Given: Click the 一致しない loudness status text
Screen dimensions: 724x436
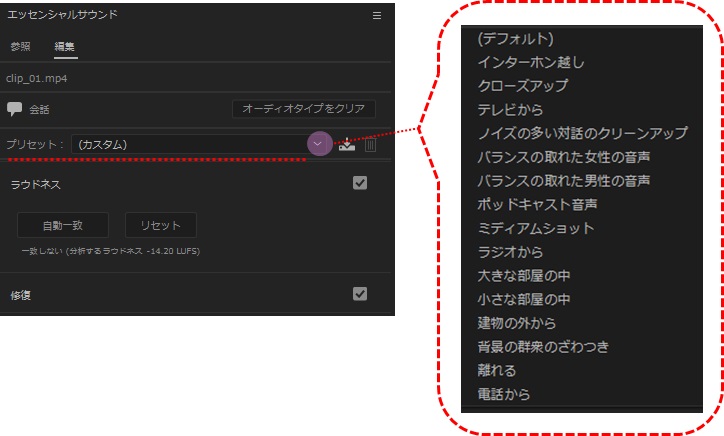Looking at the screenshot, I should click(x=111, y=251).
